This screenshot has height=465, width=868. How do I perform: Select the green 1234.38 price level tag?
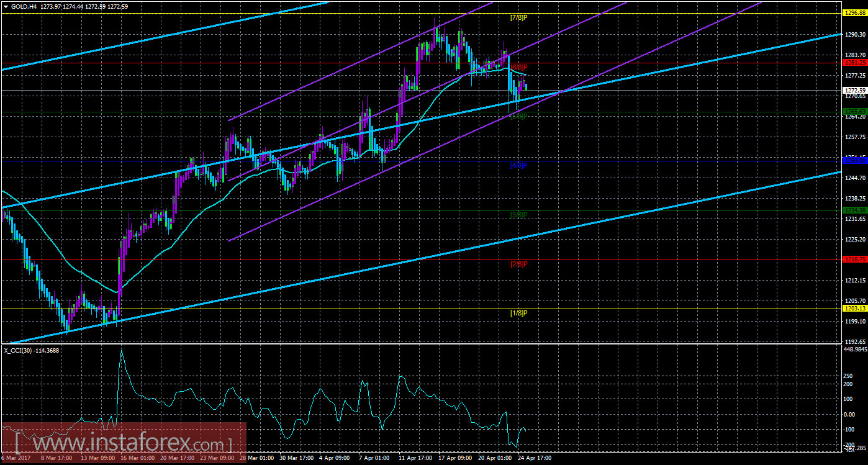point(854,210)
